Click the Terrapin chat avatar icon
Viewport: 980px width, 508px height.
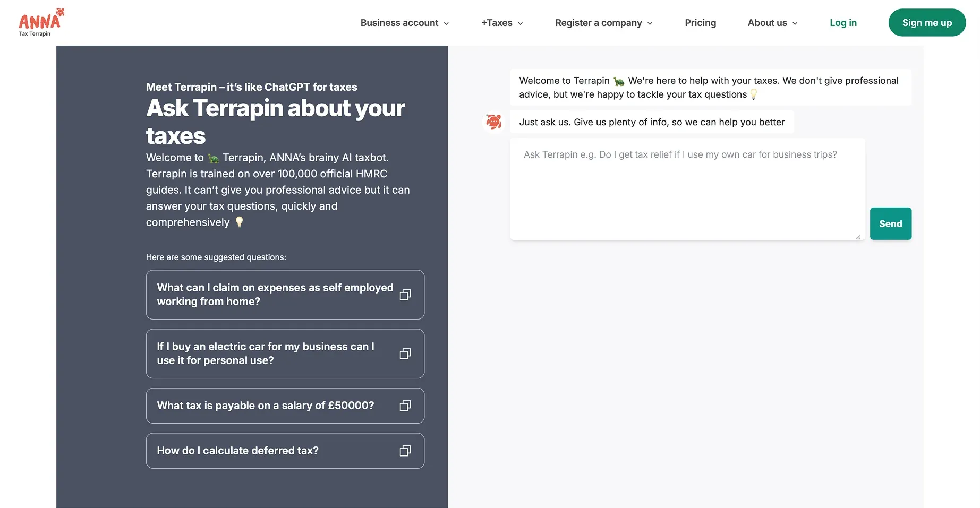(494, 122)
